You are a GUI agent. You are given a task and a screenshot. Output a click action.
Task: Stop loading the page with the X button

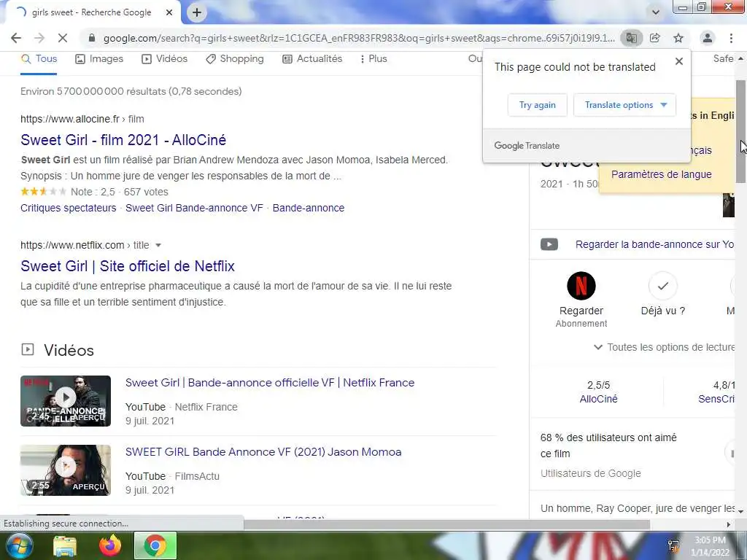pyautogui.click(x=63, y=38)
